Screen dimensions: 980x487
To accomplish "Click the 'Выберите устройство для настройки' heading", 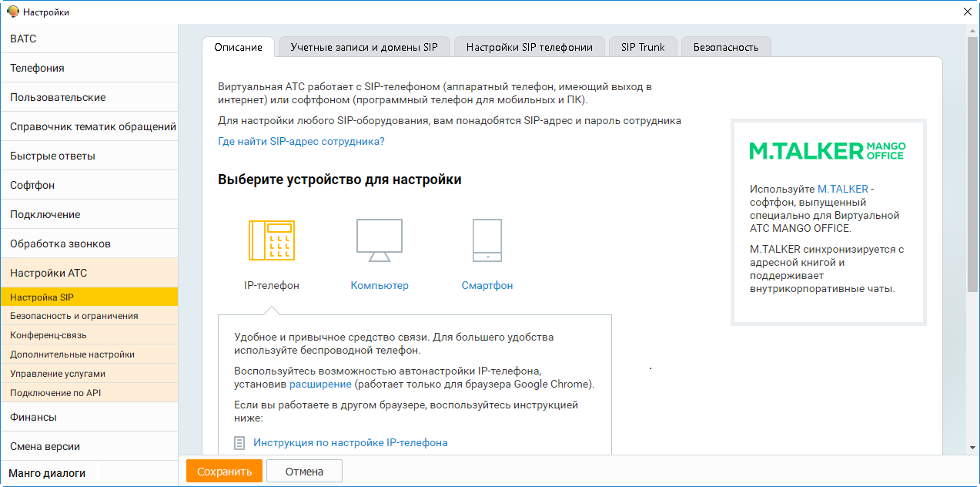I will [x=339, y=180].
